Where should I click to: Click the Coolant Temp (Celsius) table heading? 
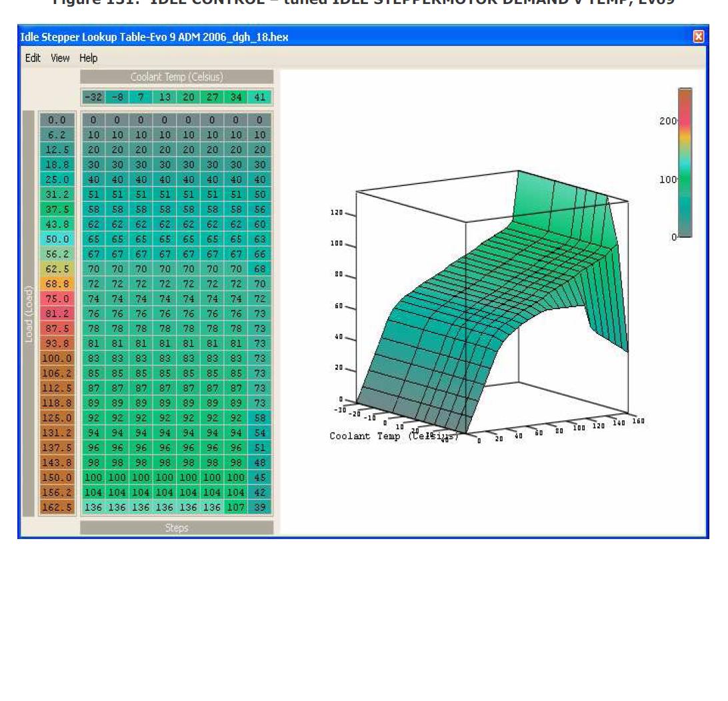tap(177, 77)
